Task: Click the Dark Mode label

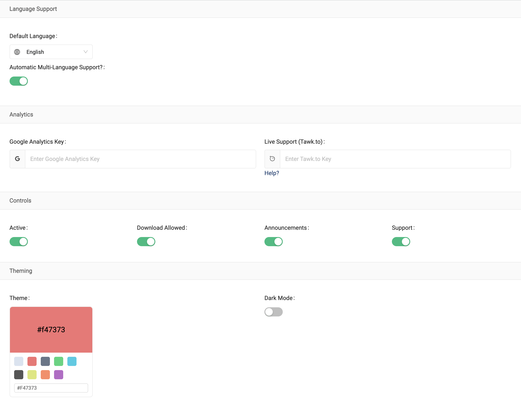Action: [x=280, y=298]
